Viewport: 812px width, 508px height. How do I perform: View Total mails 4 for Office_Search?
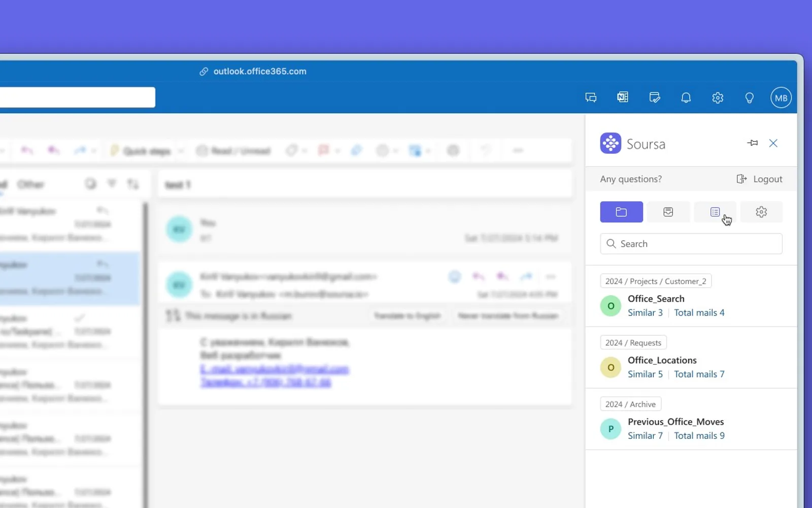click(699, 312)
